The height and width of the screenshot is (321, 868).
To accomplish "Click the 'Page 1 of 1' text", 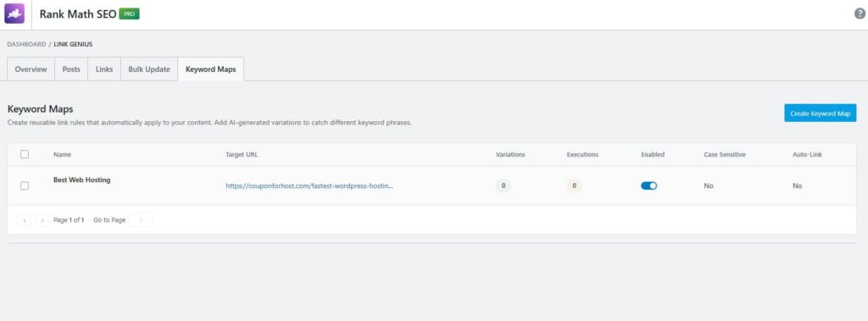I will [69, 220].
